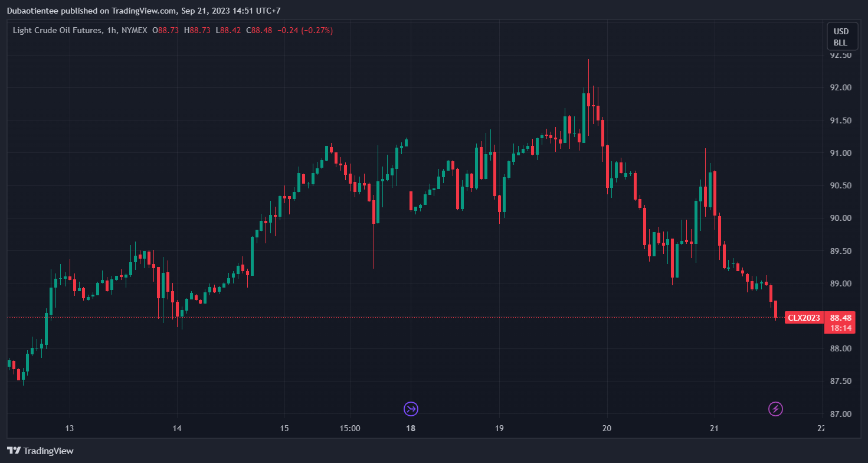
Task: Click date 13 on the time axis
Action: pyautogui.click(x=69, y=429)
